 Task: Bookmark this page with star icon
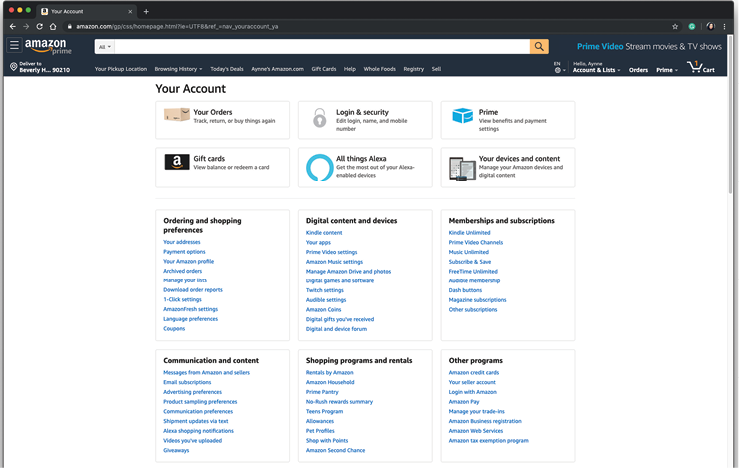675,26
